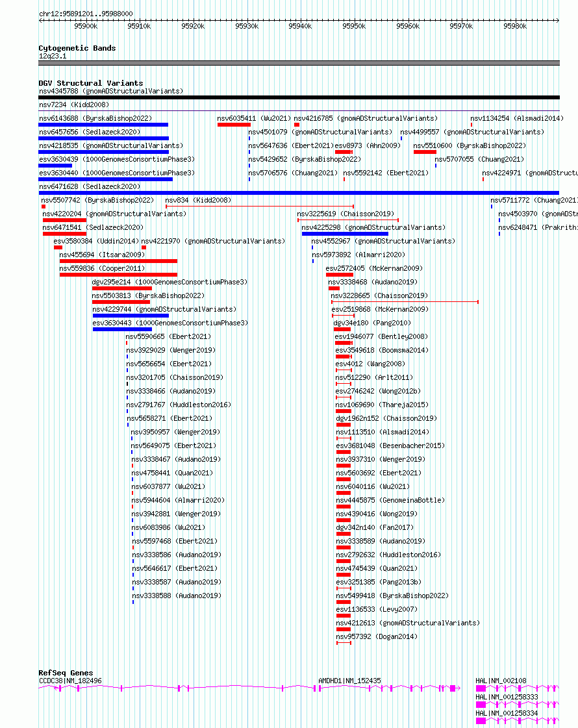Open esv3580384 (Uddin2014) variant
This screenshot has height=728, width=578.
96,241
